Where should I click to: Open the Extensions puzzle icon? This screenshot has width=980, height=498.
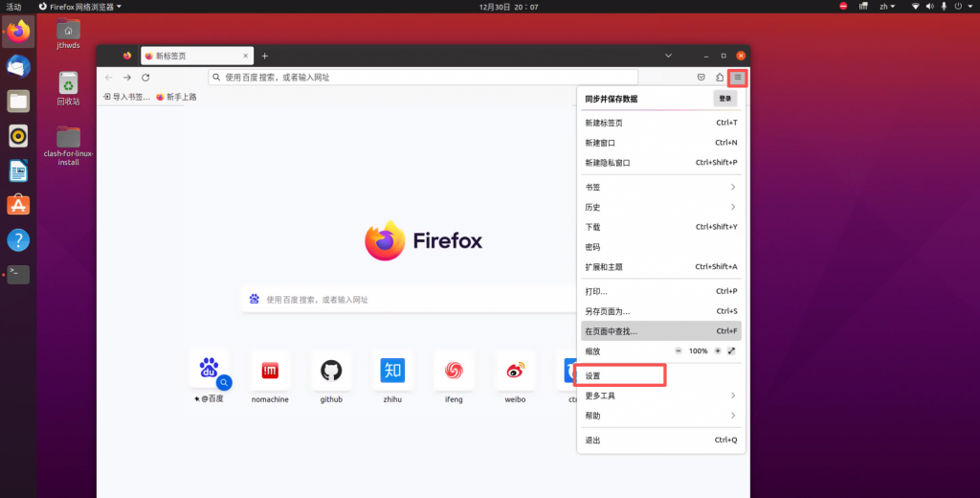click(720, 77)
